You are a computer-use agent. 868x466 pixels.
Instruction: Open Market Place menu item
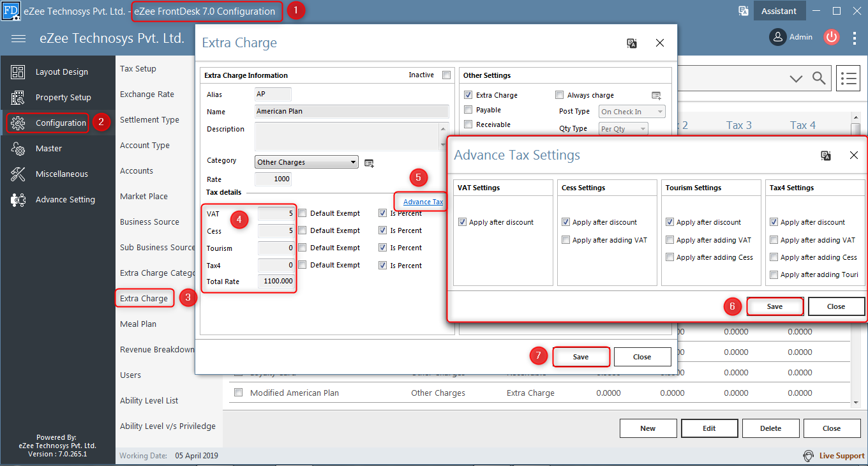click(x=144, y=197)
